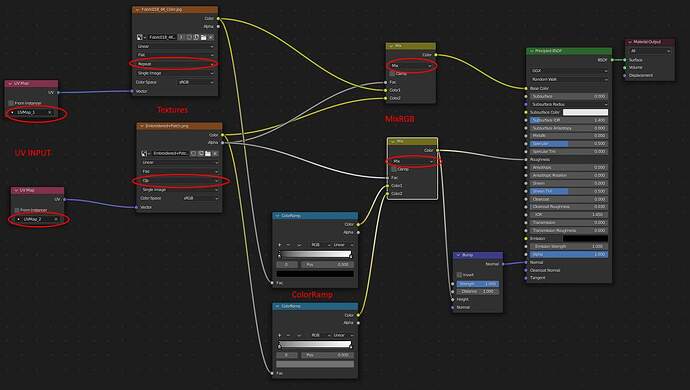Click fake user shield icon in top Image Texture node
690x390 pixels.
189,37
